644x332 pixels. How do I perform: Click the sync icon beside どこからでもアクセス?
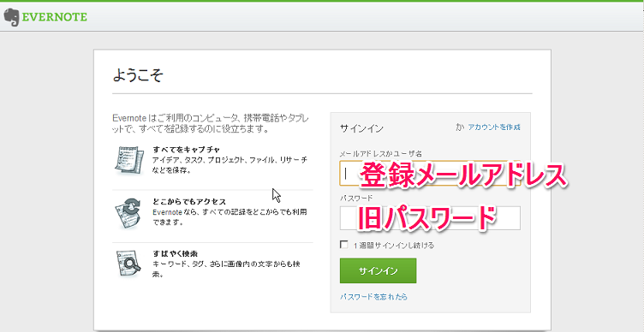point(128,212)
